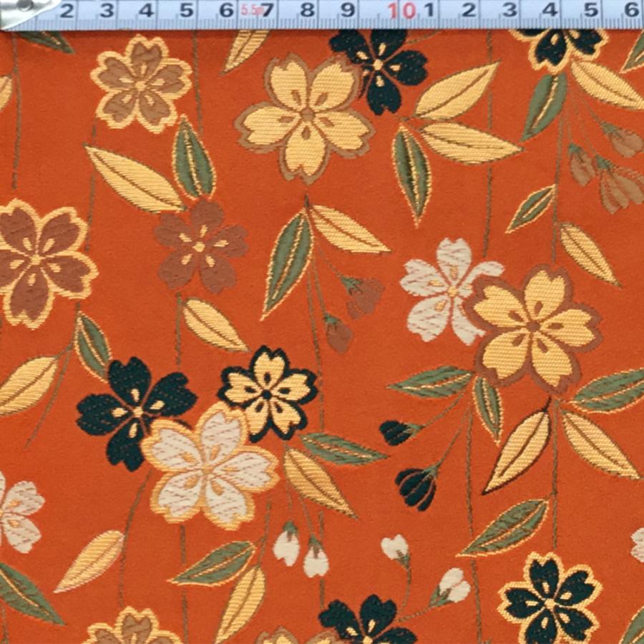Click the tan blossom with yellow outline

click(x=141, y=84)
